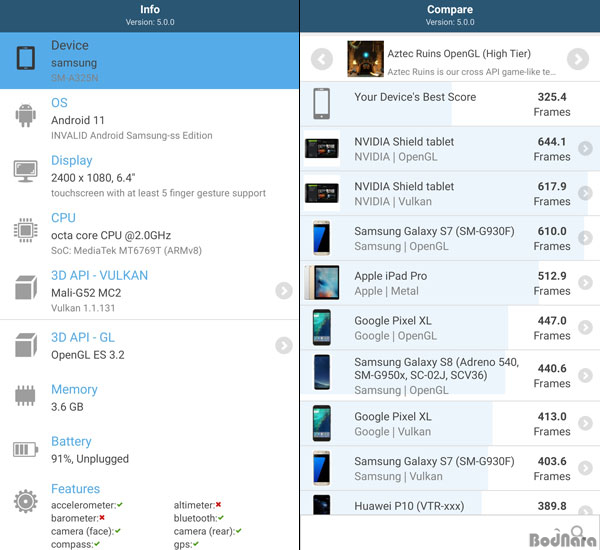This screenshot has width=600, height=550.
Task: Tap Samsung Galaxy S8 device image
Action: 322,372
